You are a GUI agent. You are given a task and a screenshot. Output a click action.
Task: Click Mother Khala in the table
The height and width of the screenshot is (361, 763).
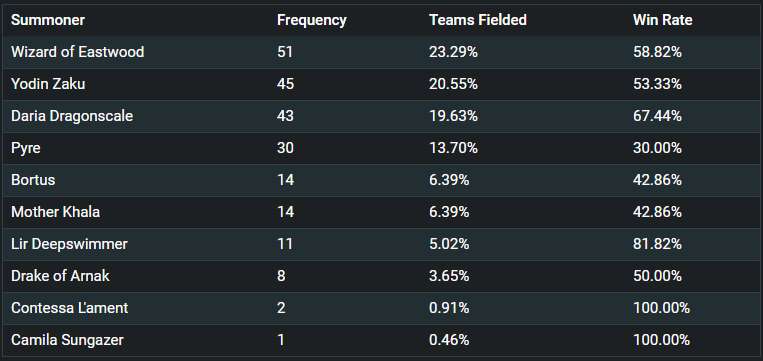(55, 212)
